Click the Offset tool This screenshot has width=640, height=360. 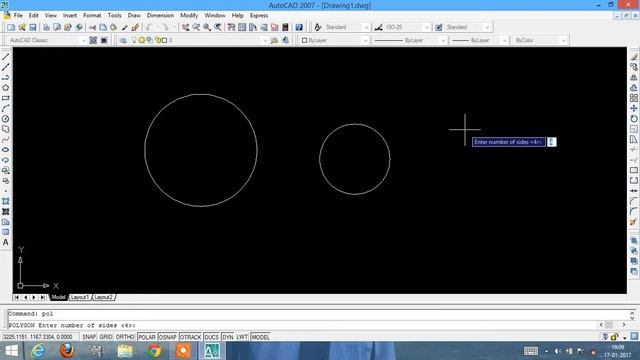pos(633,88)
